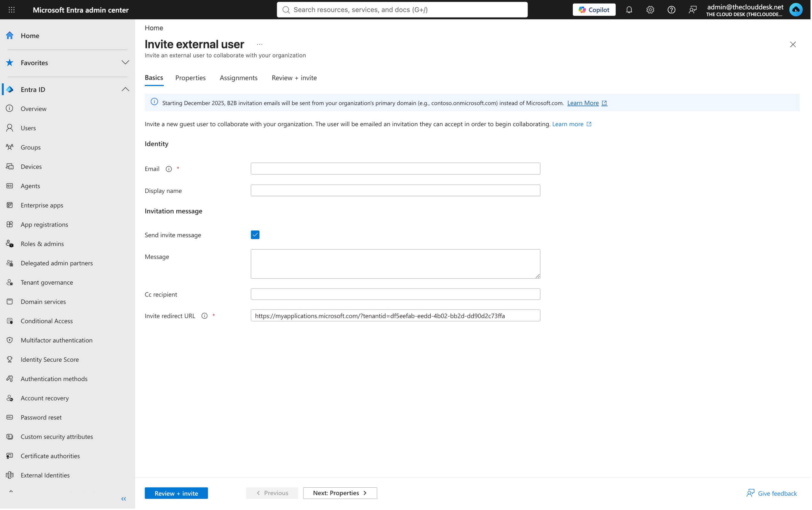This screenshot has height=510, width=812.
Task: Open the help question mark icon
Action: click(x=671, y=10)
